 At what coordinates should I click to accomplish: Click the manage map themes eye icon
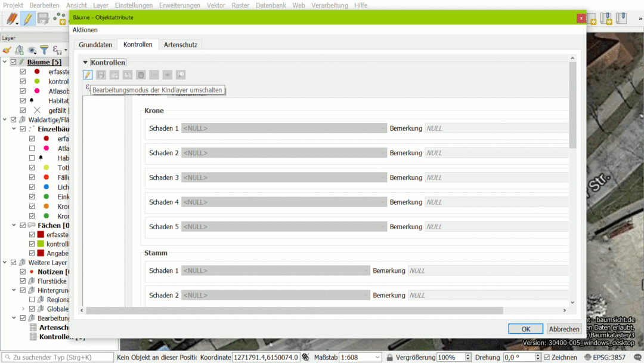[x=32, y=50]
